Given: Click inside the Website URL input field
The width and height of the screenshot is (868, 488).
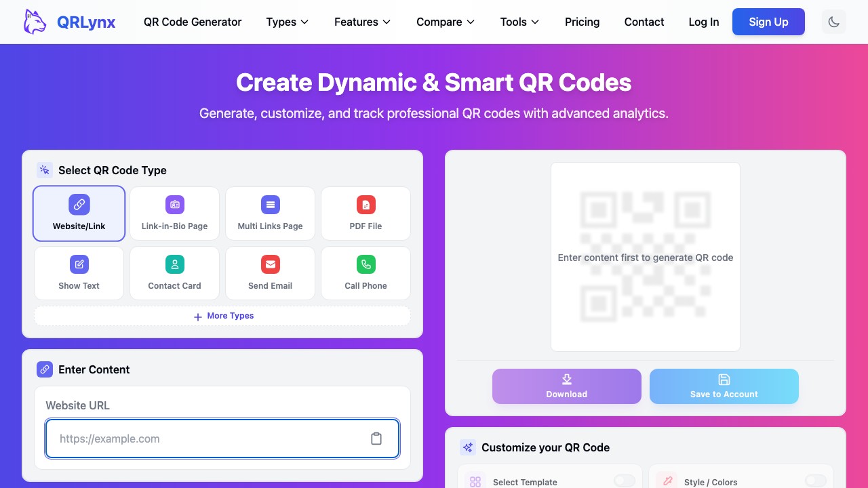Looking at the screenshot, I should point(203,439).
